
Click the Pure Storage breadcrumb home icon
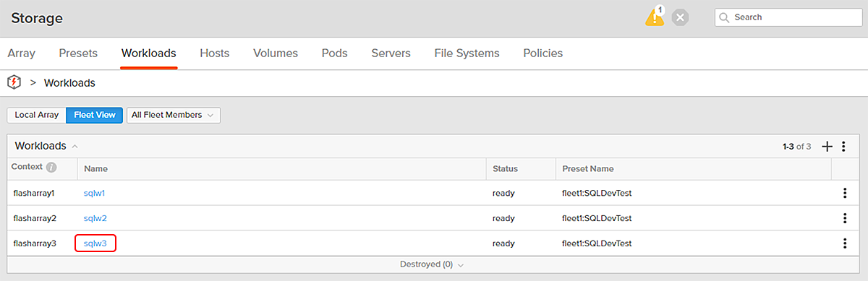[14, 82]
